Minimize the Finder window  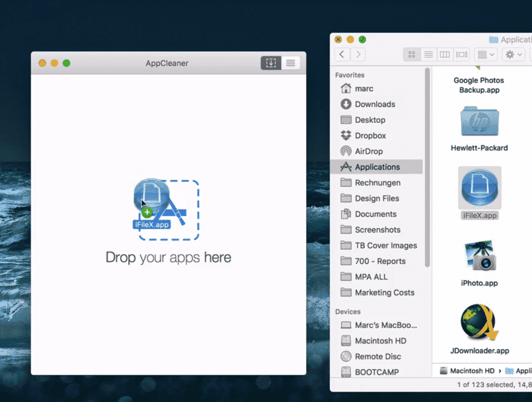tap(350, 40)
